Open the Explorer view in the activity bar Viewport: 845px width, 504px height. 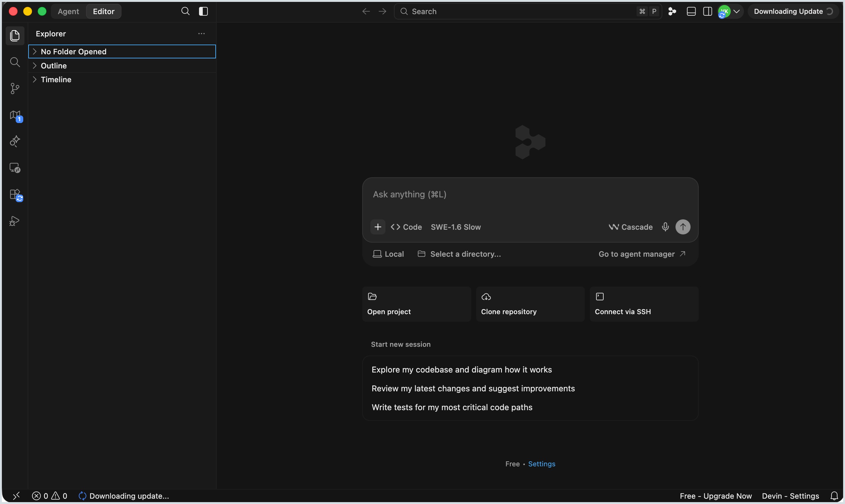[x=15, y=36]
